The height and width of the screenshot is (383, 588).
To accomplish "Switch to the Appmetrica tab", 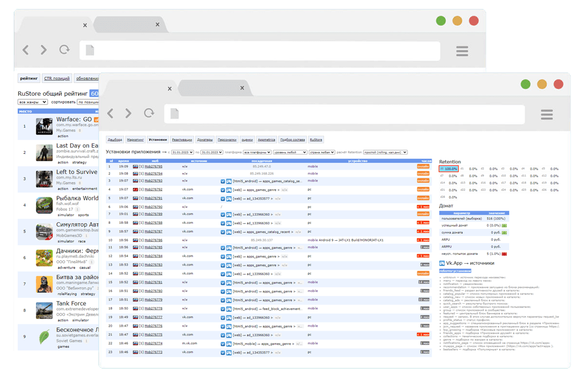I will pyautogui.click(x=266, y=140).
